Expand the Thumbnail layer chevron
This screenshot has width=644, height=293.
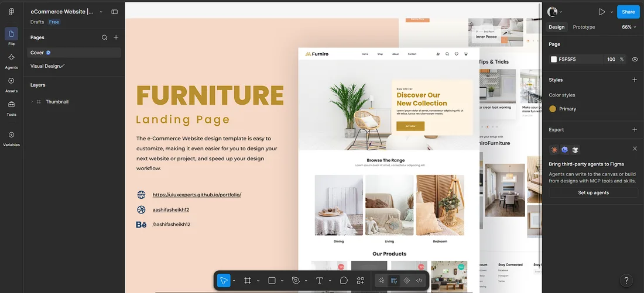tap(32, 102)
